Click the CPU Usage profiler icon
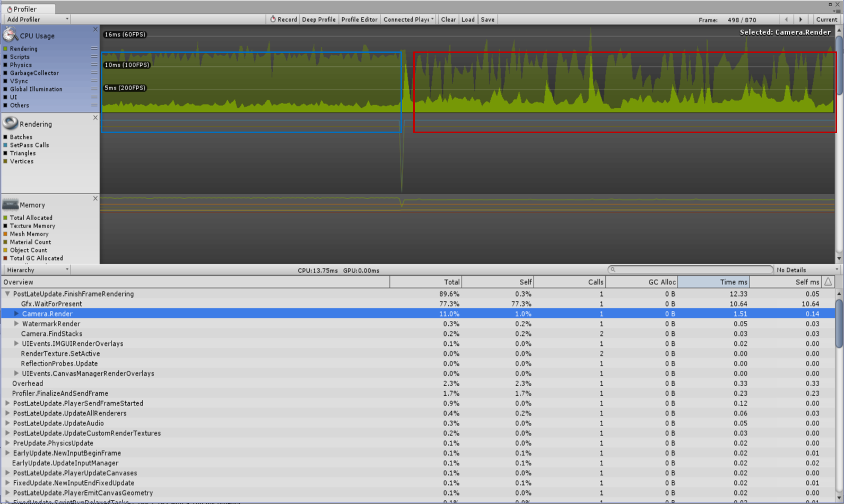The width and height of the screenshot is (844, 504). pos(10,35)
